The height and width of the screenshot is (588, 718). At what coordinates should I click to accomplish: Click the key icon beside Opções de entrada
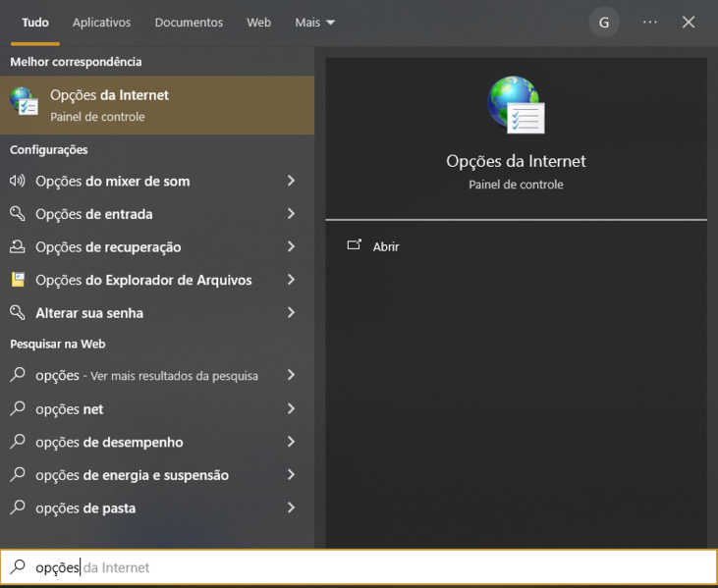(18, 214)
